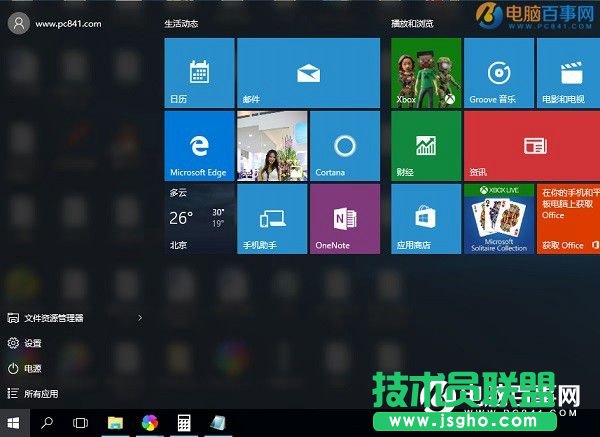The width and height of the screenshot is (600, 437).
Task: Open the 应用商店 store tile
Action: click(426, 219)
